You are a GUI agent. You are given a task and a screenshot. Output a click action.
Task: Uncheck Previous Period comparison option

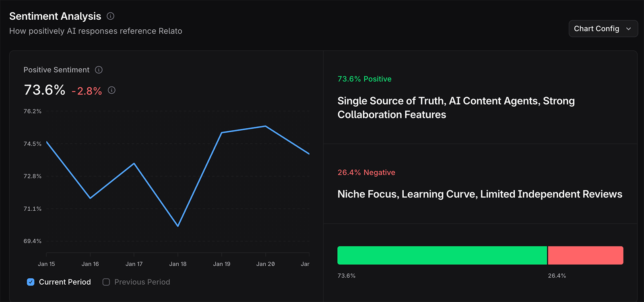point(106,282)
